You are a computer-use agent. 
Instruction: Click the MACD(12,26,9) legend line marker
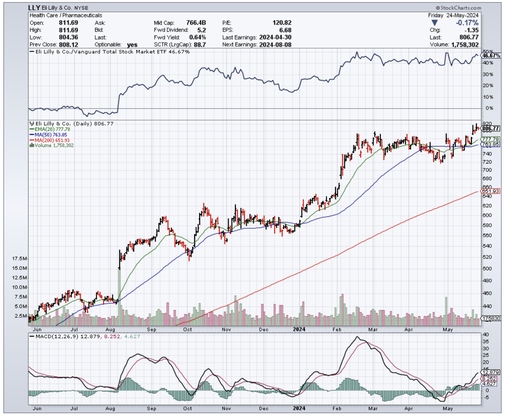(31, 337)
